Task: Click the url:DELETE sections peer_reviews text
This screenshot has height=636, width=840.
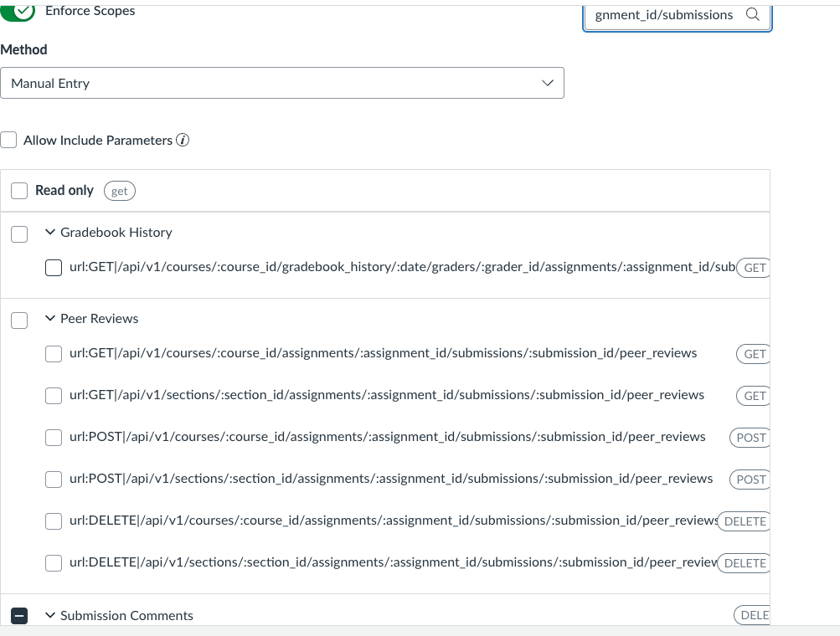Action: 394,562
